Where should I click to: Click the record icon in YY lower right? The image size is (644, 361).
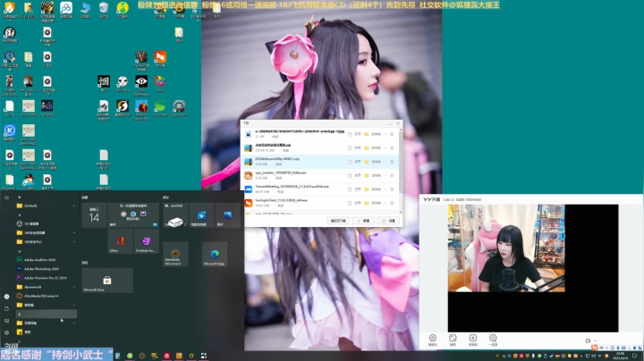588,340
